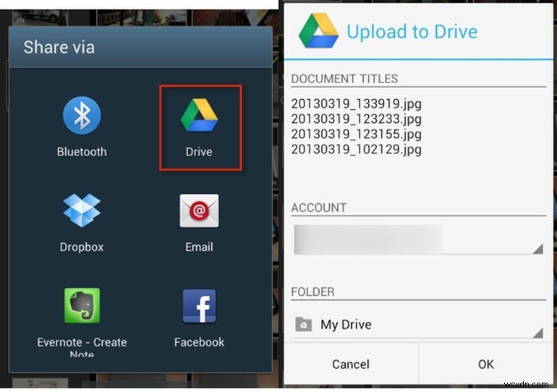Click the blurred account field
Viewport: 557px width, 392px height.
click(368, 239)
